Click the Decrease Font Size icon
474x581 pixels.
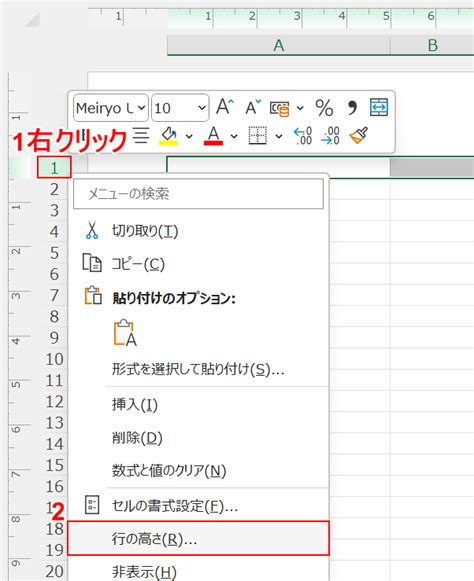(253, 107)
